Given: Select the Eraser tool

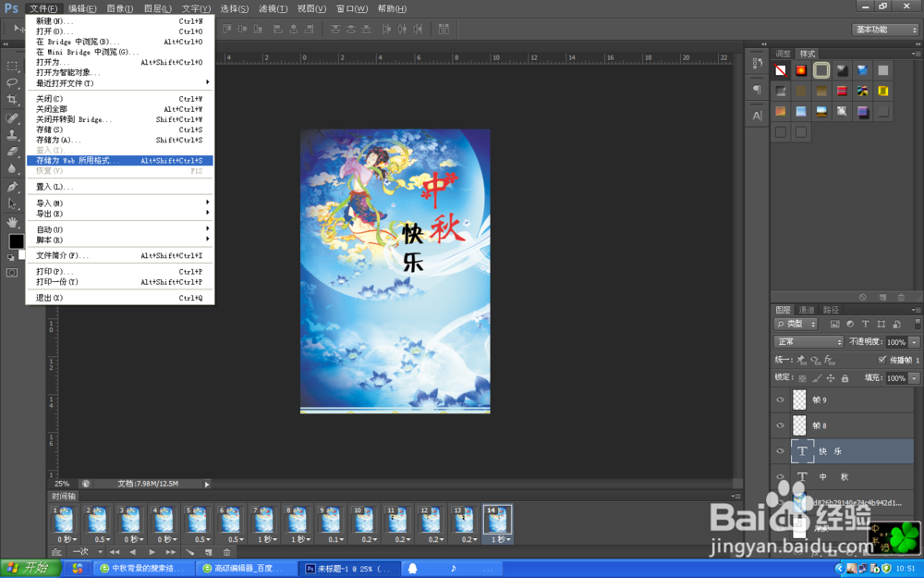Looking at the screenshot, I should [12, 152].
